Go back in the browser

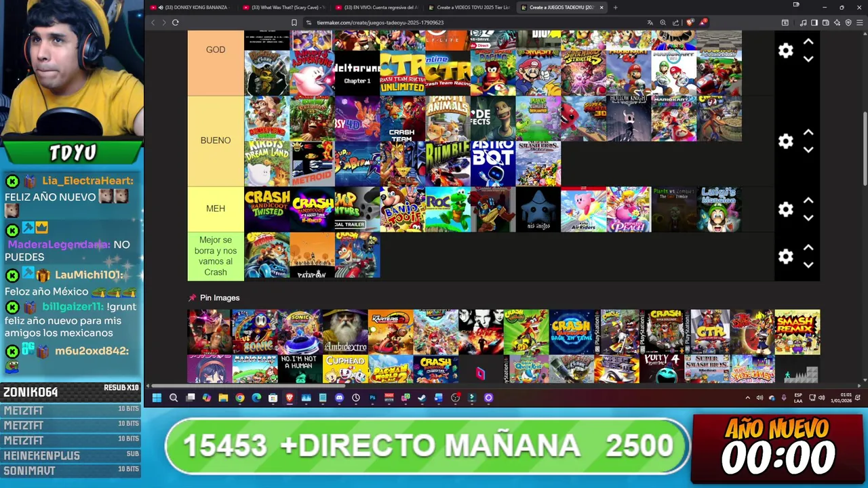click(153, 22)
